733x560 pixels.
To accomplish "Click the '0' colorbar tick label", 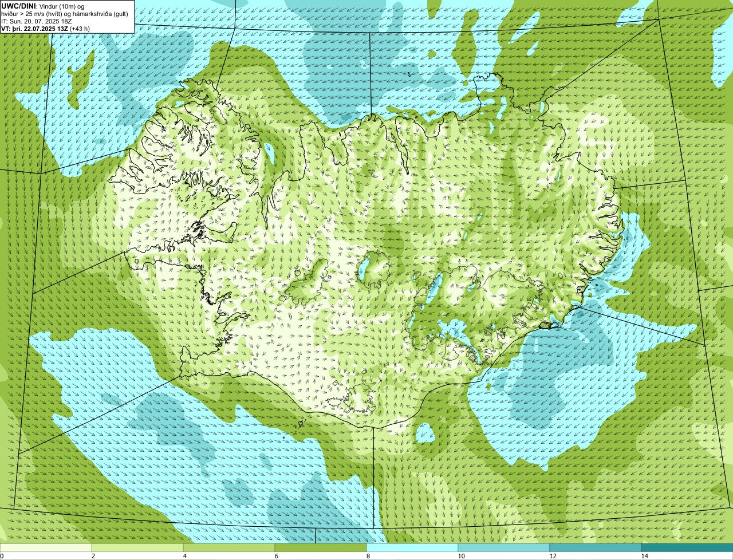I will (2, 556).
